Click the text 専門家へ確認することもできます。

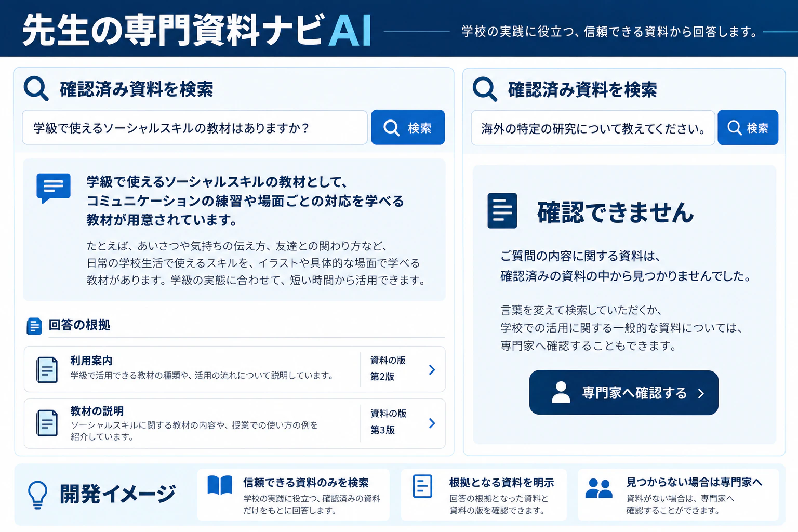[588, 346]
